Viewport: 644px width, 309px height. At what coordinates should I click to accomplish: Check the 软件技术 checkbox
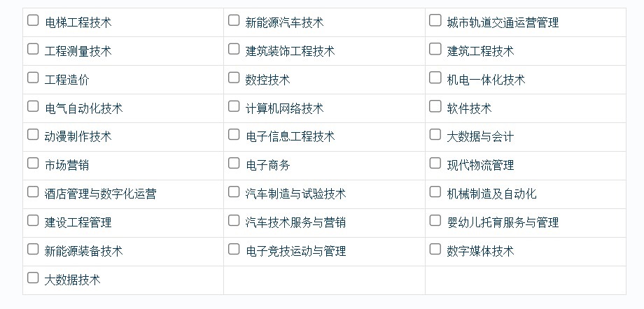click(435, 106)
